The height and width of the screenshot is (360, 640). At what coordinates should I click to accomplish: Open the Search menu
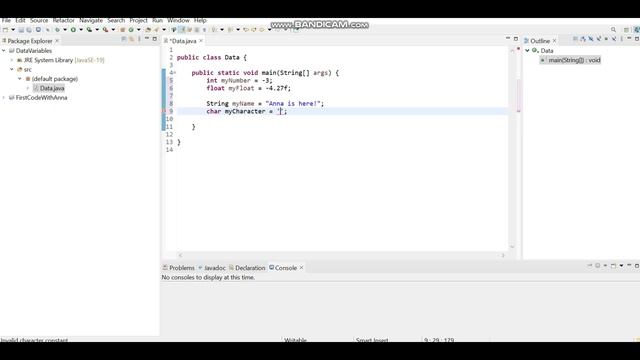pyautogui.click(x=116, y=20)
